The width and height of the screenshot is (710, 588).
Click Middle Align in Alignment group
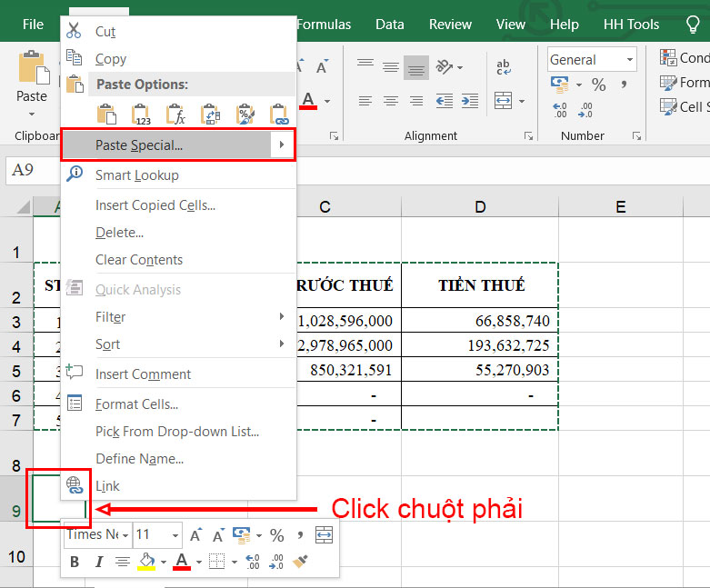point(390,67)
